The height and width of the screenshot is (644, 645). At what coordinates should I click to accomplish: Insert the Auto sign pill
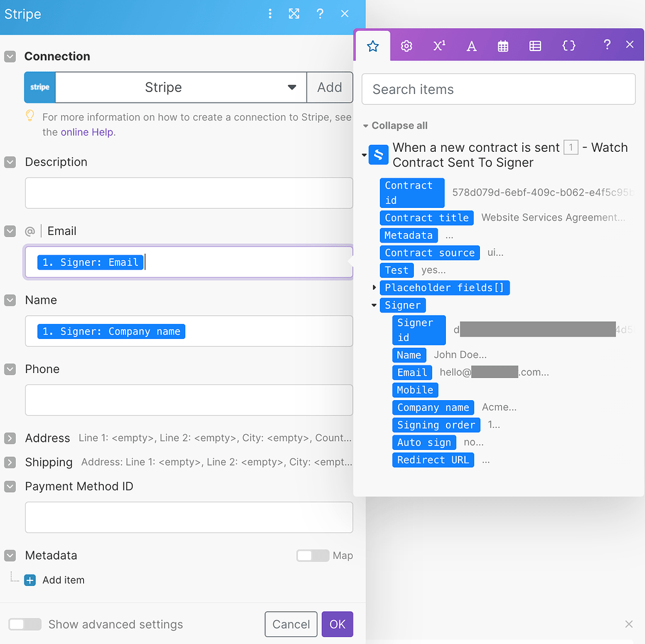pos(424,442)
